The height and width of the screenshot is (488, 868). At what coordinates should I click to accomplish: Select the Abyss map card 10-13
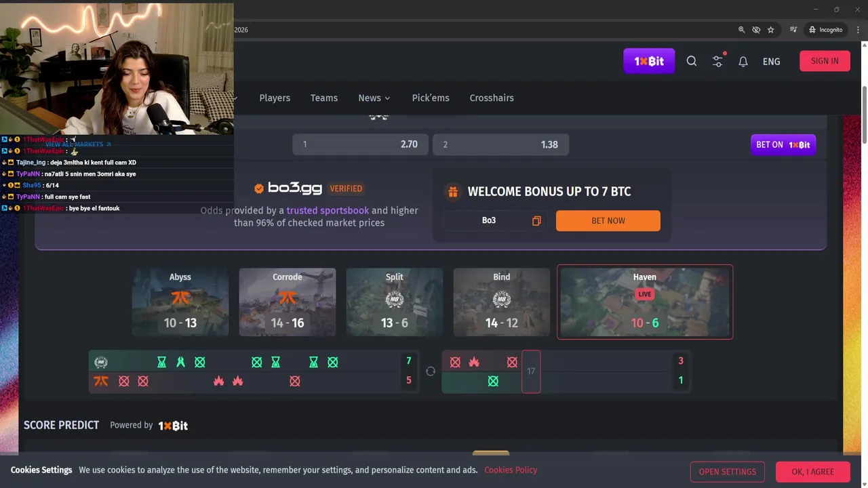[x=180, y=302]
